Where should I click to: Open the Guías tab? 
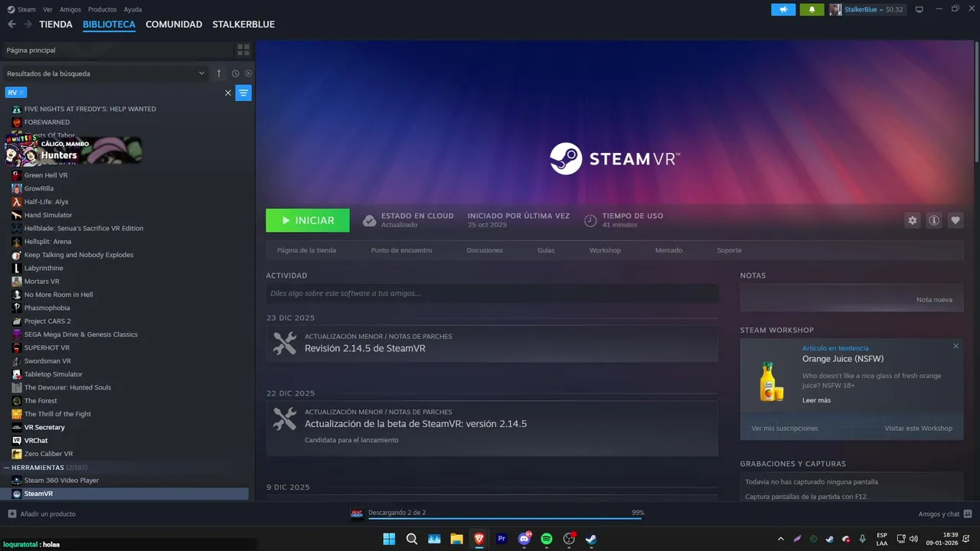click(x=546, y=250)
